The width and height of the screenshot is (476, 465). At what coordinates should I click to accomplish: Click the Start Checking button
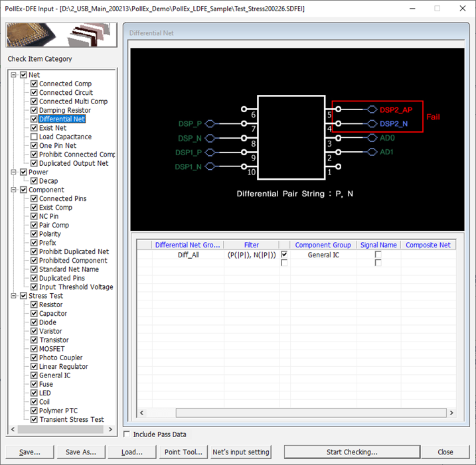click(x=352, y=452)
